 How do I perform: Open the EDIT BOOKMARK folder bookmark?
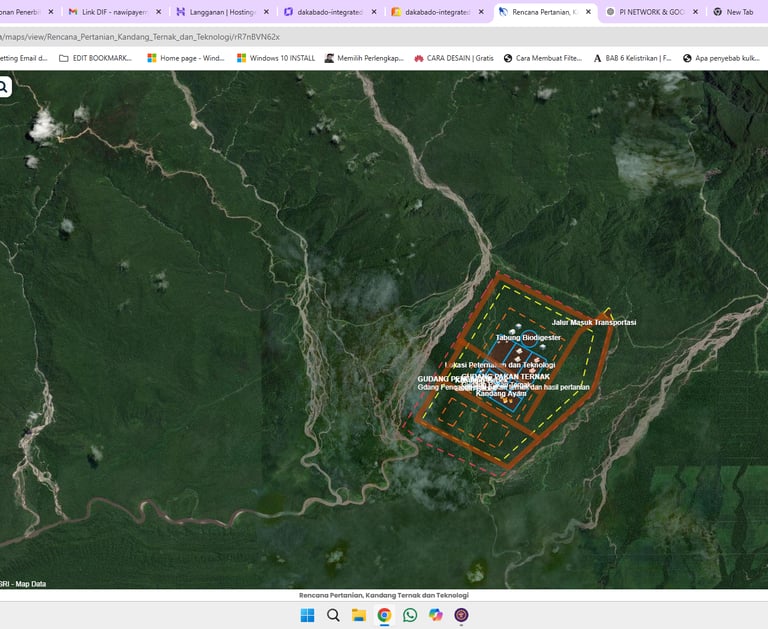pyautogui.click(x=96, y=58)
